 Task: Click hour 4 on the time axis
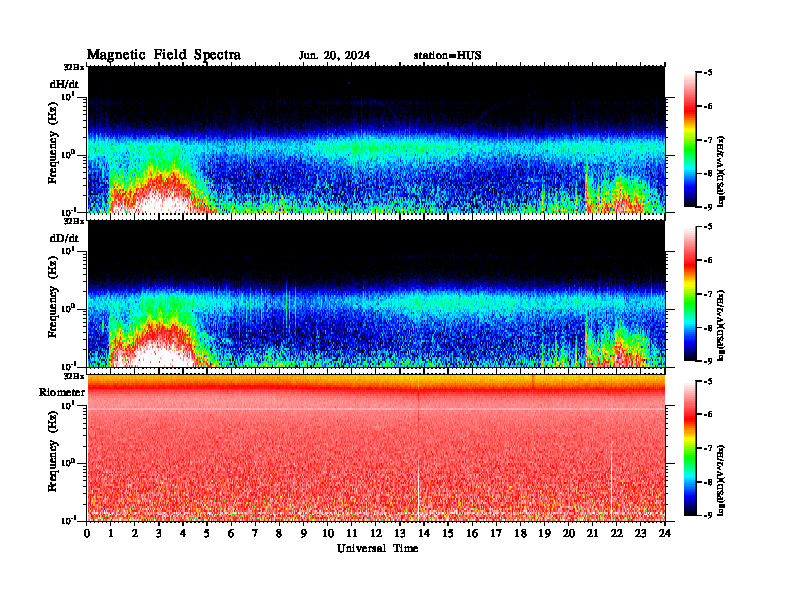(x=183, y=533)
